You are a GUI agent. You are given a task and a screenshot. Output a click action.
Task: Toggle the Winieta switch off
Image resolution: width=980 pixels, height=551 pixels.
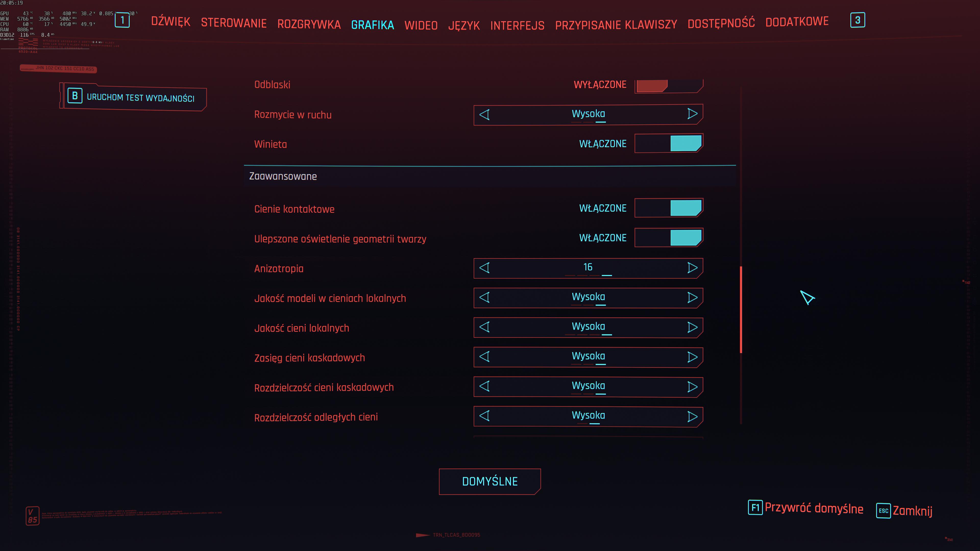669,143
